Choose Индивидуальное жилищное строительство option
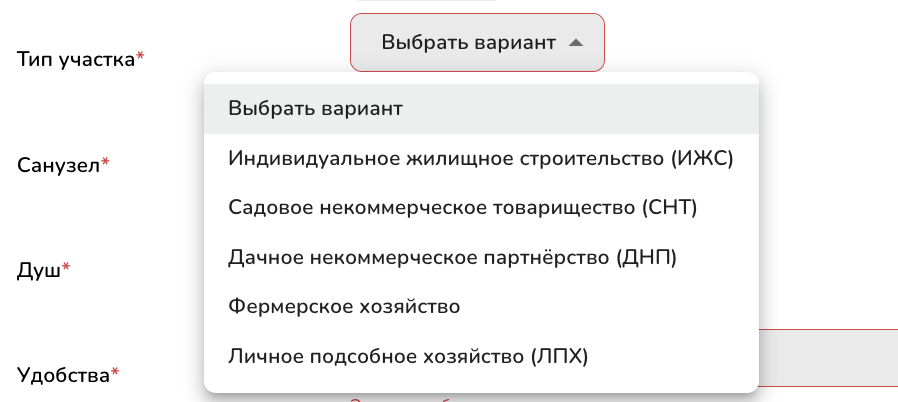Viewport: 898px width, 402px height. pyautogui.click(x=481, y=158)
